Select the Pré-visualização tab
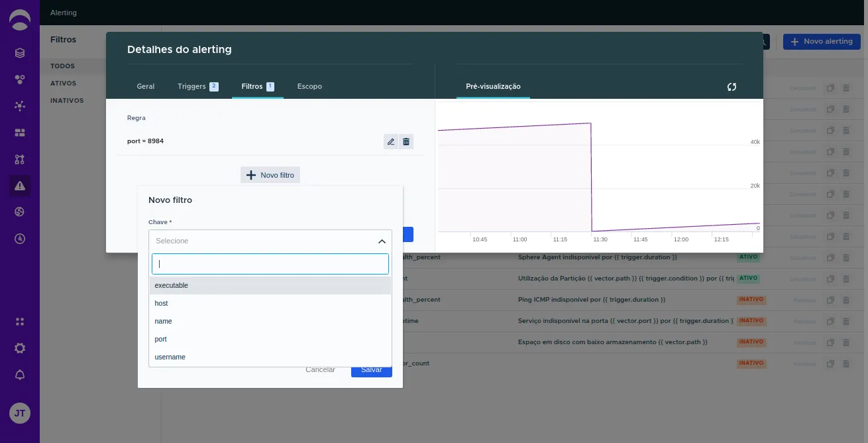The width and height of the screenshot is (868, 443). 493,86
